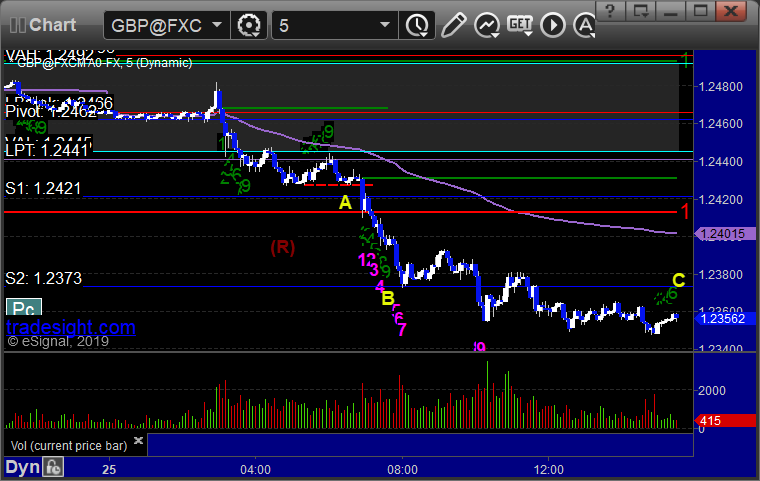Click the S1: 1.2421 level label
Screen dimensions: 760x481
coord(43,188)
